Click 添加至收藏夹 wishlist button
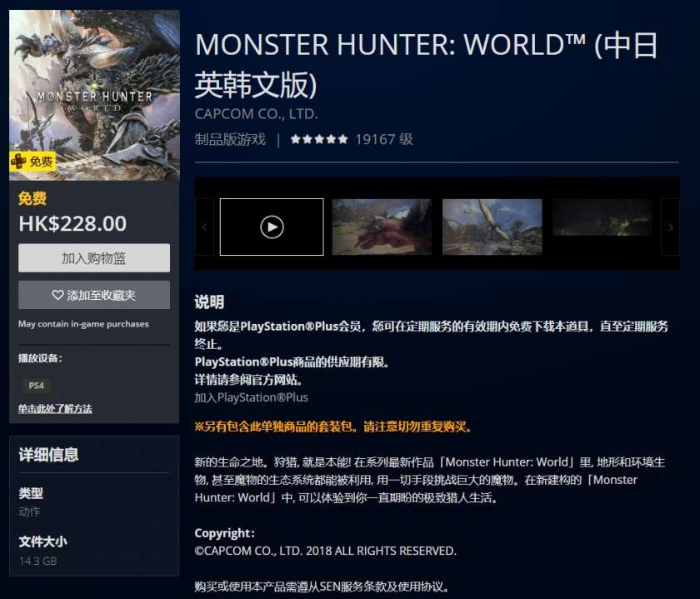 coord(93,295)
